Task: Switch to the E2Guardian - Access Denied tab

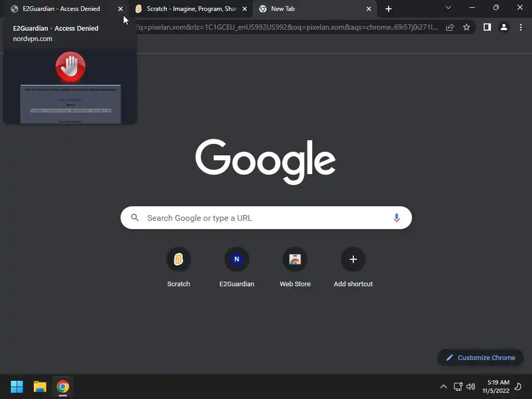Action: click(x=61, y=9)
